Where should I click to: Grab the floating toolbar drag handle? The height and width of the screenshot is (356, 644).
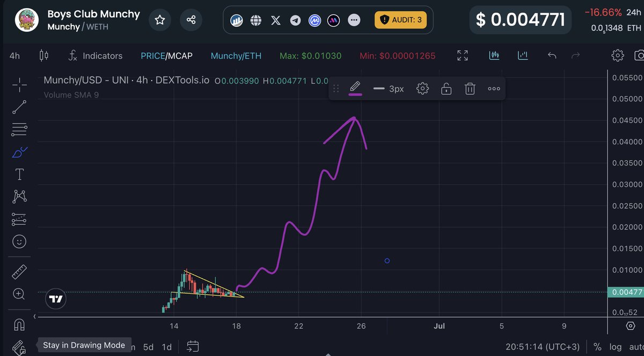pos(336,88)
